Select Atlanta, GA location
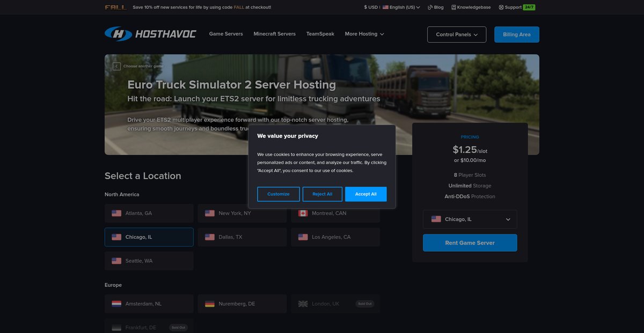The image size is (644, 333). click(149, 213)
